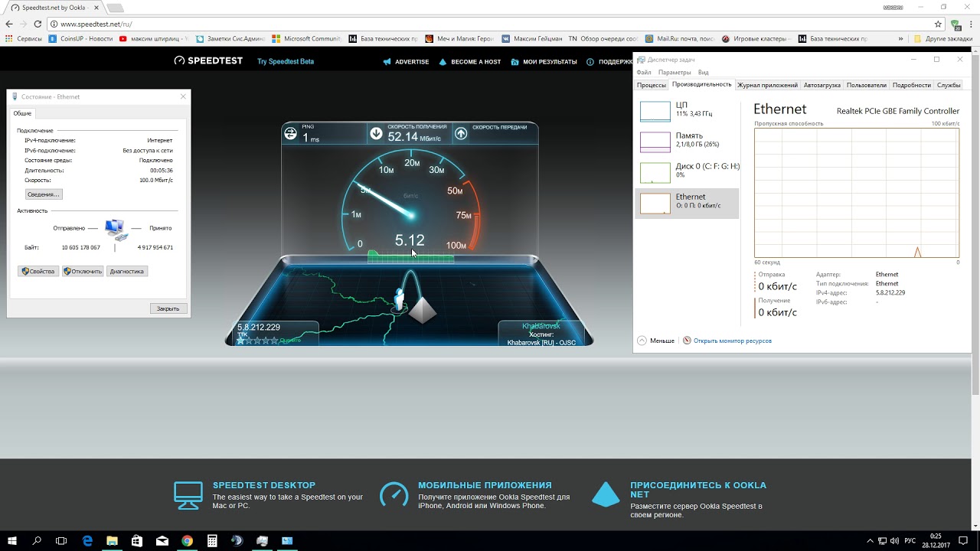Image resolution: width=980 pixels, height=551 pixels.
Task: Click the volume icon in the system tray
Action: [894, 541]
